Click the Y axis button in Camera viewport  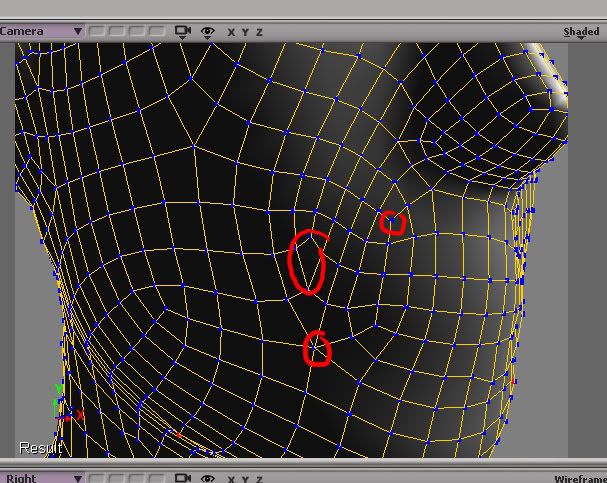245,32
